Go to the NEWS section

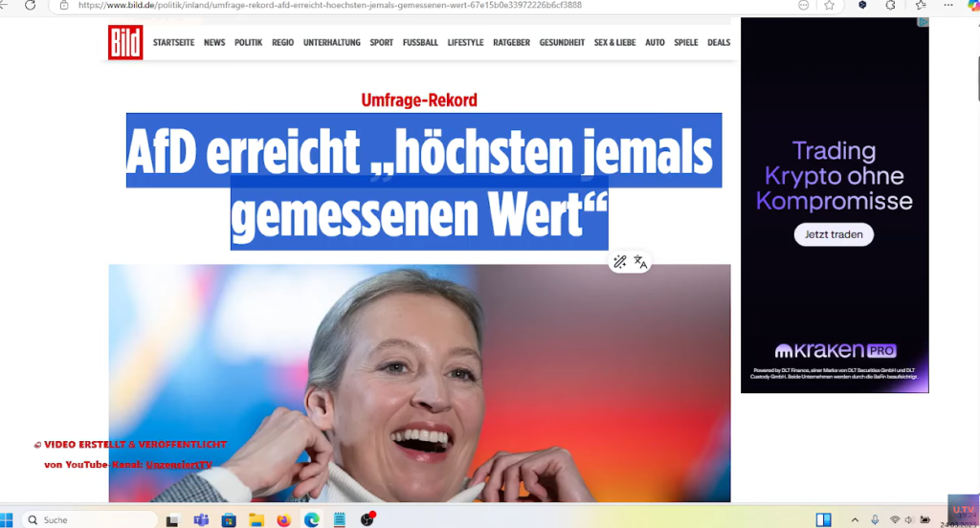(214, 42)
